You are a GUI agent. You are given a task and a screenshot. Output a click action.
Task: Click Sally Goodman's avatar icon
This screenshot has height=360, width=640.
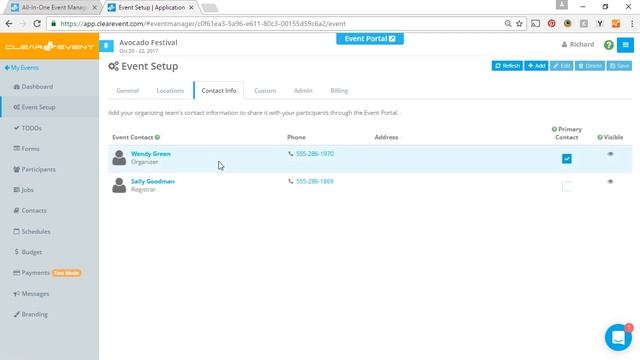pyautogui.click(x=119, y=185)
